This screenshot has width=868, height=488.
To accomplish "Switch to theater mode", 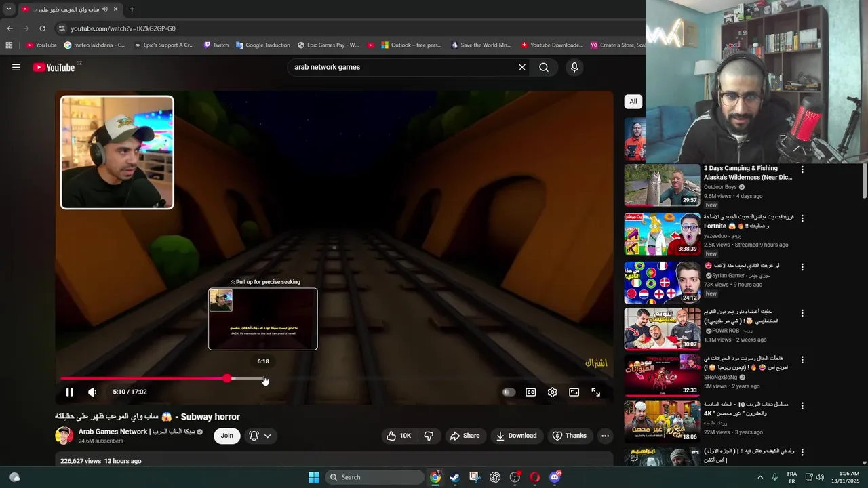I will pos(574,392).
